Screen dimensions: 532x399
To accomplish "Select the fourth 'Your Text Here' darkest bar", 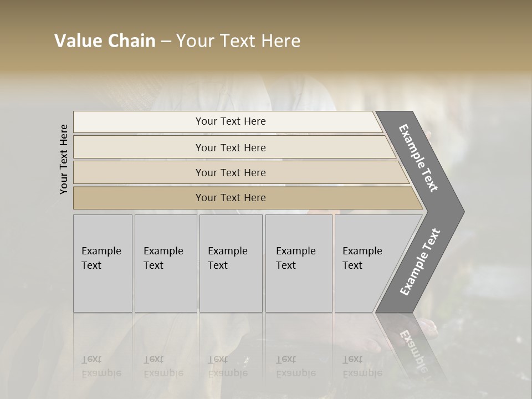I will pos(248,198).
